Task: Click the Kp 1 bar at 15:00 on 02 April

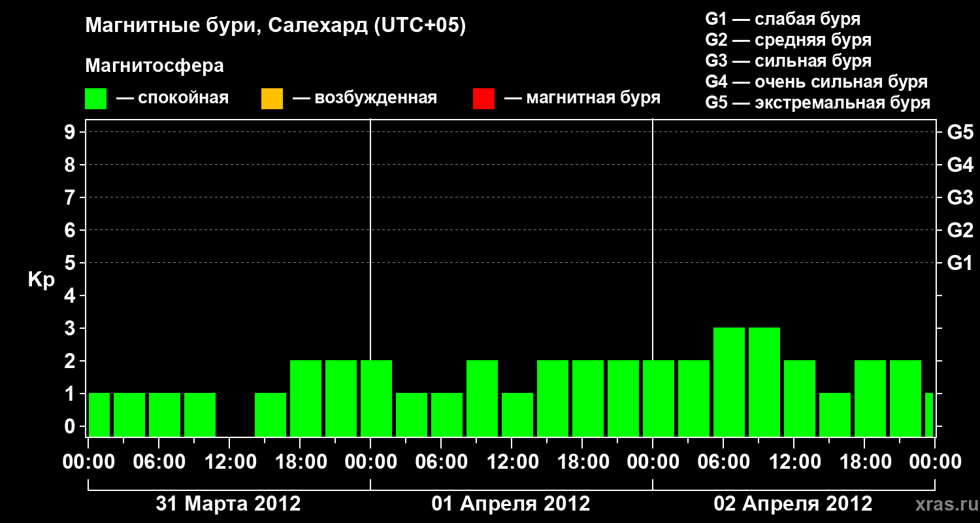Action: pos(835,414)
